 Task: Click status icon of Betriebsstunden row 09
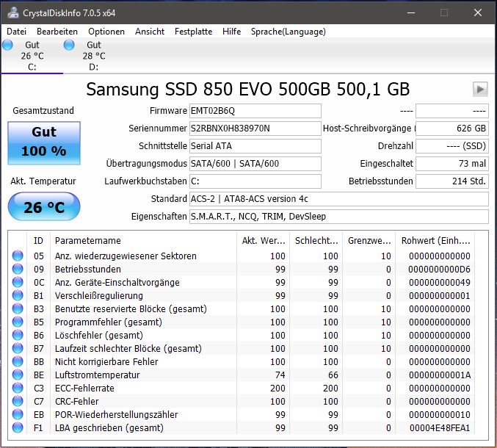(x=18, y=269)
